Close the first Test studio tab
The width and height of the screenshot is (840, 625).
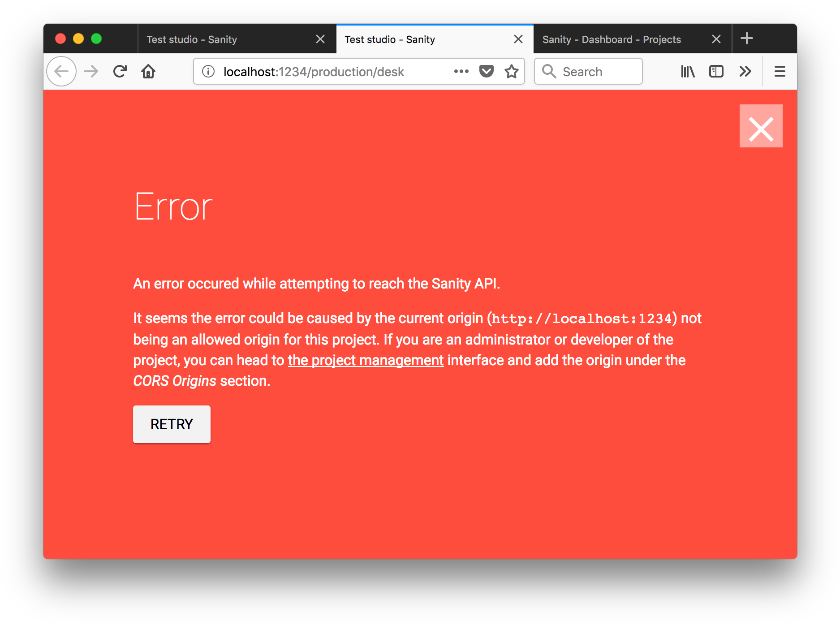coord(320,39)
